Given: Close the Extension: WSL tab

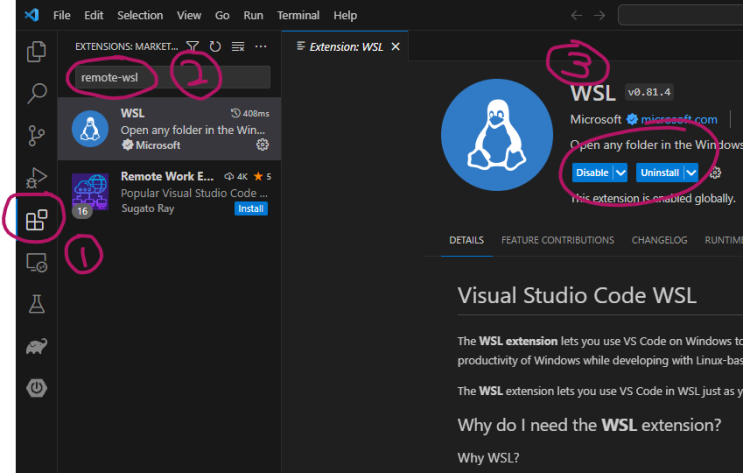Looking at the screenshot, I should click(396, 46).
